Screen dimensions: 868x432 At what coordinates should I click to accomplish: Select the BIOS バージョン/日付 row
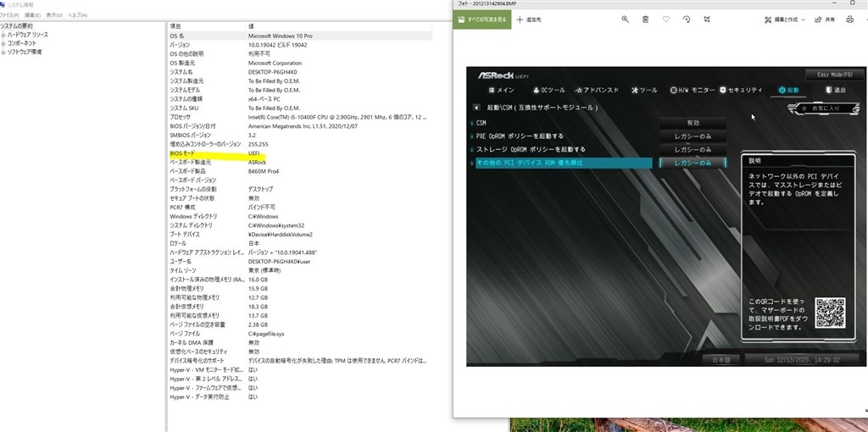pos(299,126)
